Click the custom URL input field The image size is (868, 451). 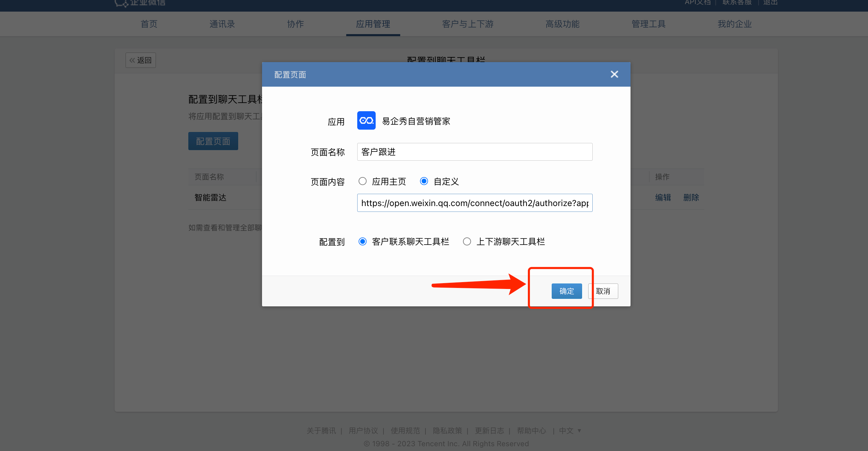tap(474, 203)
